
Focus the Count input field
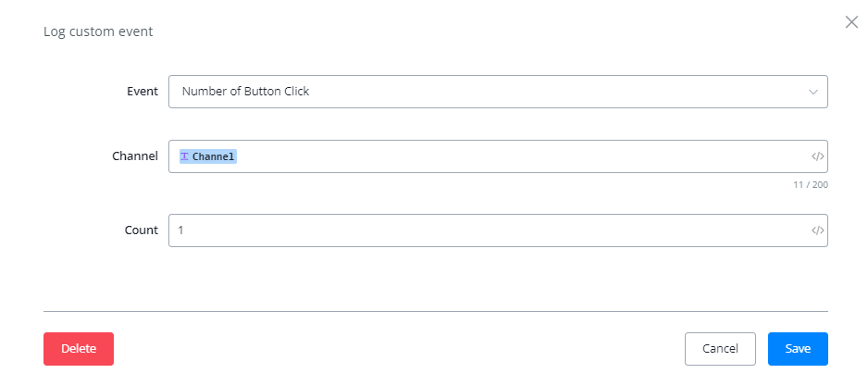coord(490,230)
